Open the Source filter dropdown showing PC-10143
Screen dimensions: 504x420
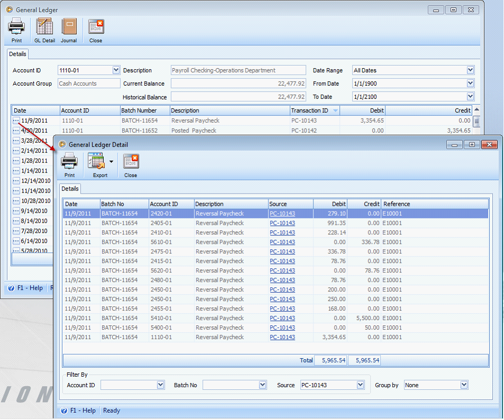pyautogui.click(x=361, y=385)
